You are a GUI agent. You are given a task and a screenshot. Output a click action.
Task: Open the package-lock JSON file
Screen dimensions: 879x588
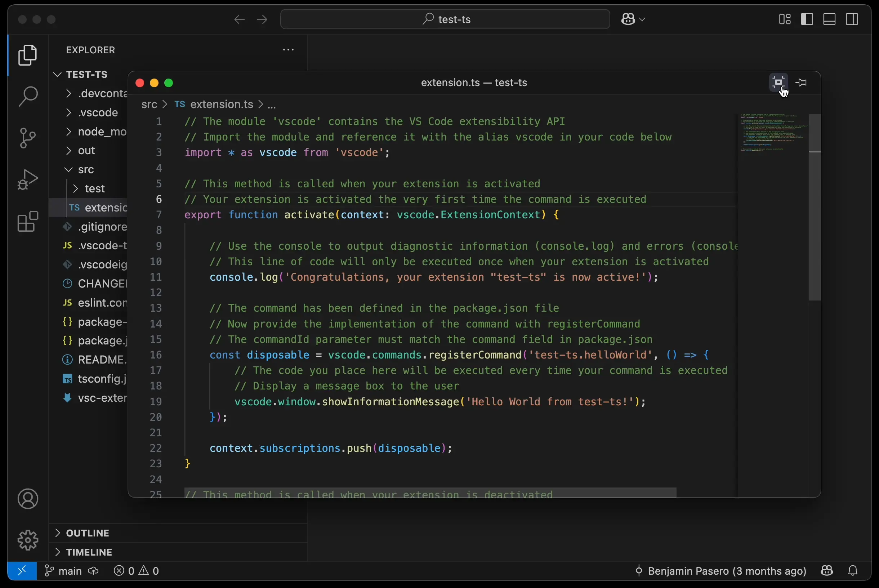click(89, 321)
